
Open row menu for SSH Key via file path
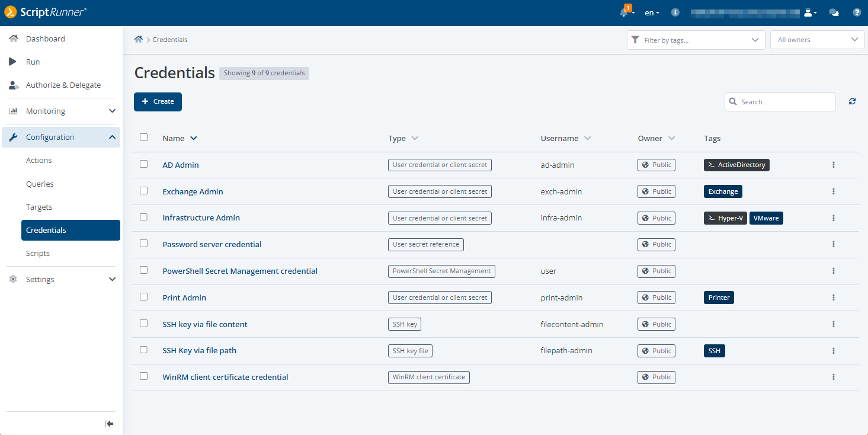[x=833, y=351]
